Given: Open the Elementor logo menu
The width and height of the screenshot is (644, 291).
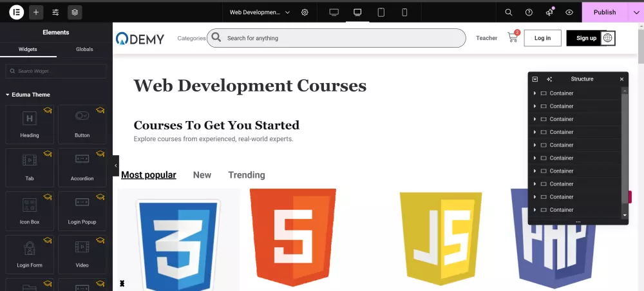Looking at the screenshot, I should point(17,12).
